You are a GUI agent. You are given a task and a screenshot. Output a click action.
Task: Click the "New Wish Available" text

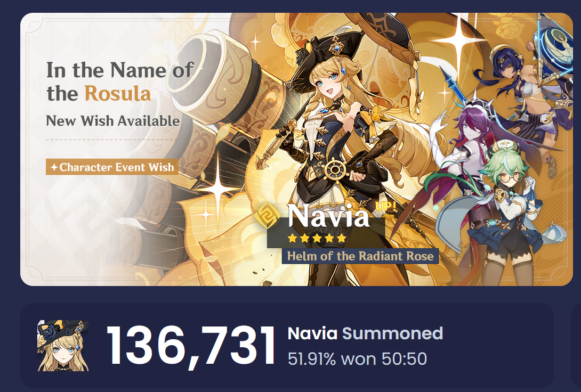(113, 121)
